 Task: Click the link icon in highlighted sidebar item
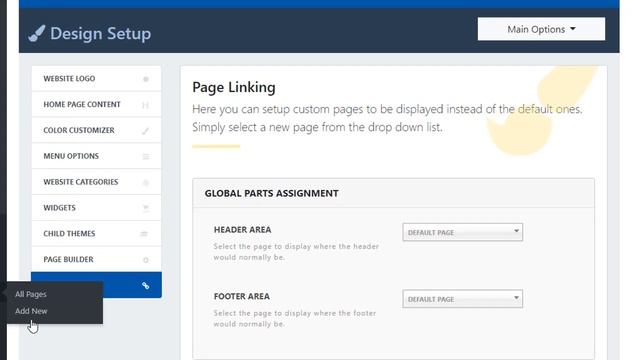[x=145, y=285]
